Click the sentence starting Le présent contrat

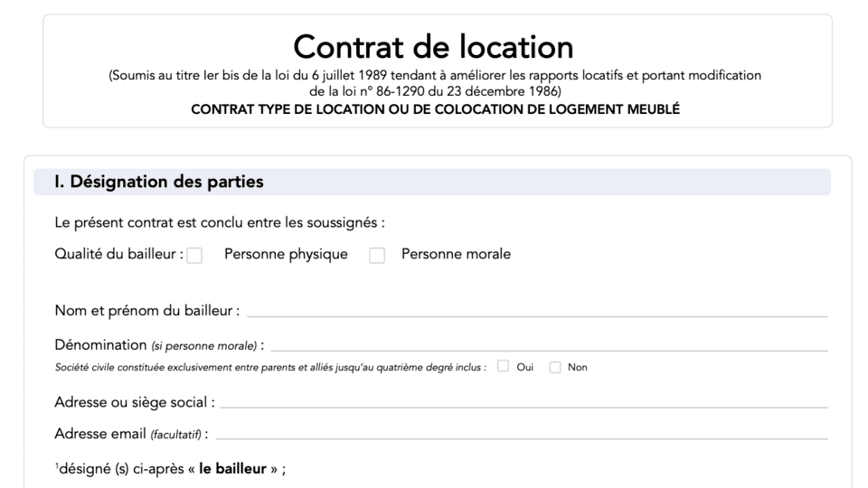tap(220, 223)
